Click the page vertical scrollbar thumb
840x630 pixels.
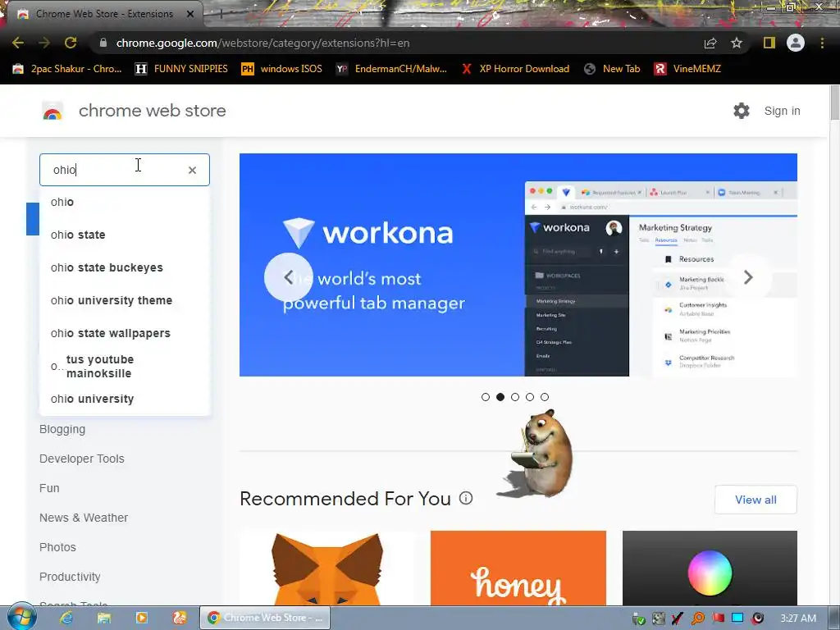tap(834, 103)
